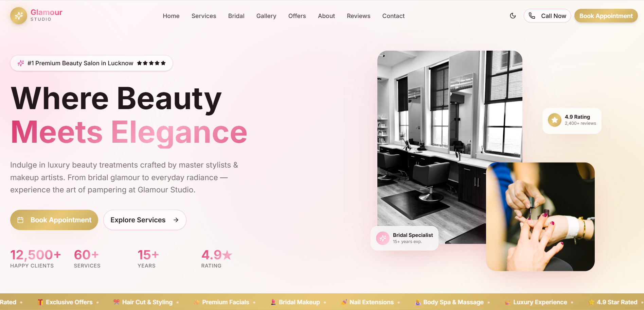The image size is (644, 310).
Task: Click Book Appointment in the header
Action: [606, 16]
